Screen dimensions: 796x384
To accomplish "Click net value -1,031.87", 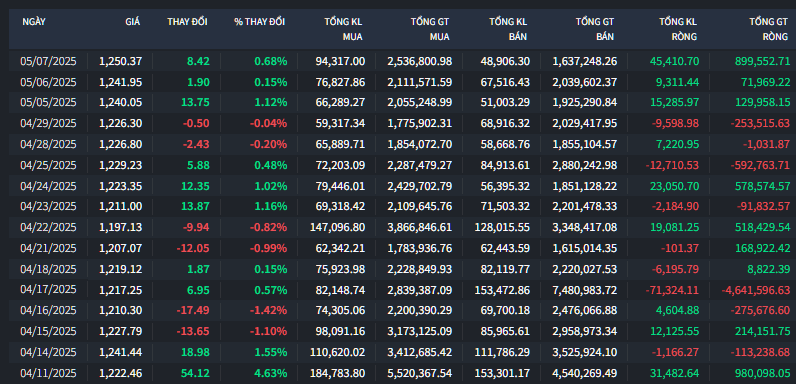I will [x=766, y=144].
